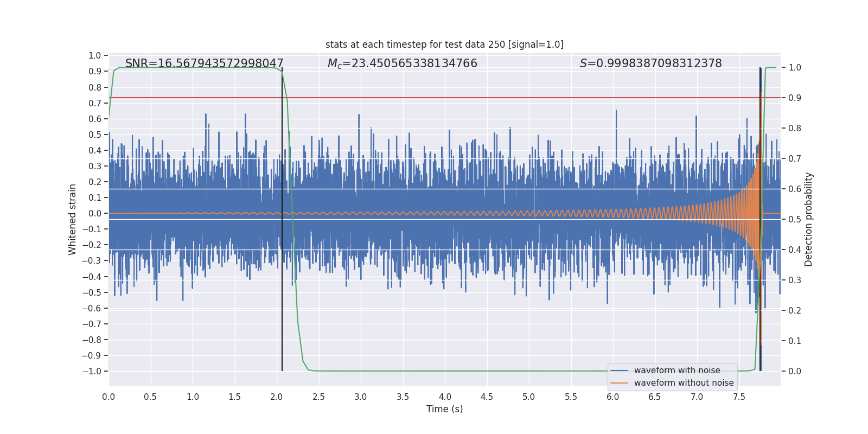The height and width of the screenshot is (434, 868).
Task: Click the 0.3 tick on the Detection probability axis
Action: coord(795,280)
